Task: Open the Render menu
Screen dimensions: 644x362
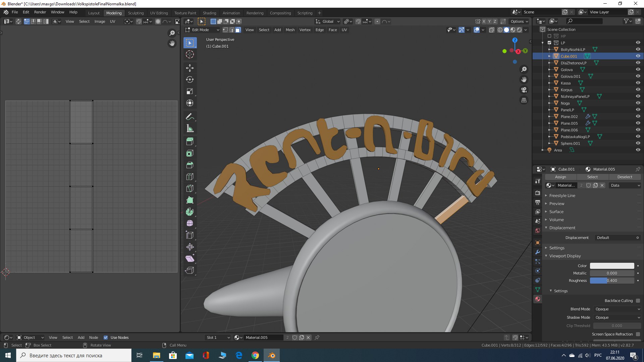Action: [40, 12]
